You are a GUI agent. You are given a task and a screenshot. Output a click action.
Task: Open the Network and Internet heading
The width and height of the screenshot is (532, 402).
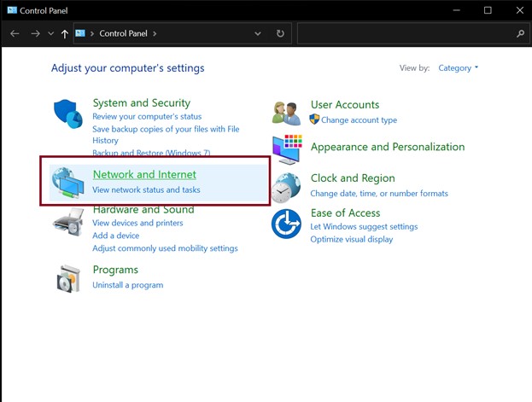(x=144, y=174)
